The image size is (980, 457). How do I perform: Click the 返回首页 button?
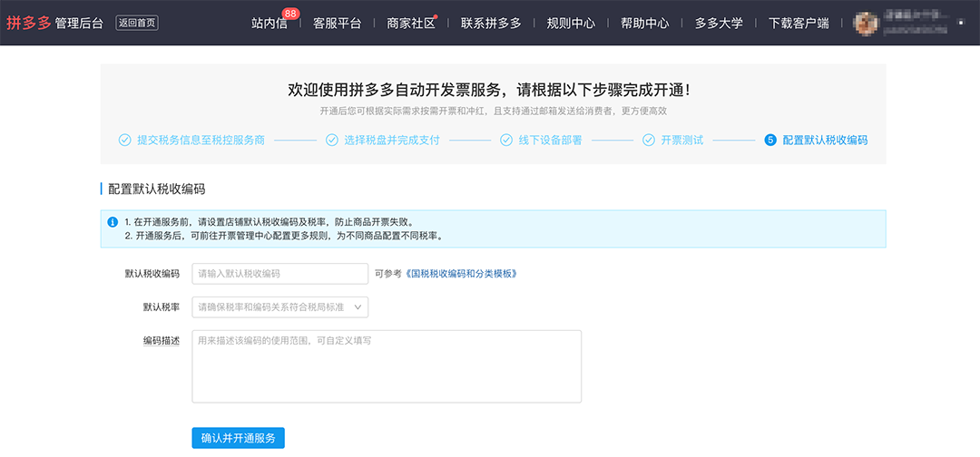[137, 23]
